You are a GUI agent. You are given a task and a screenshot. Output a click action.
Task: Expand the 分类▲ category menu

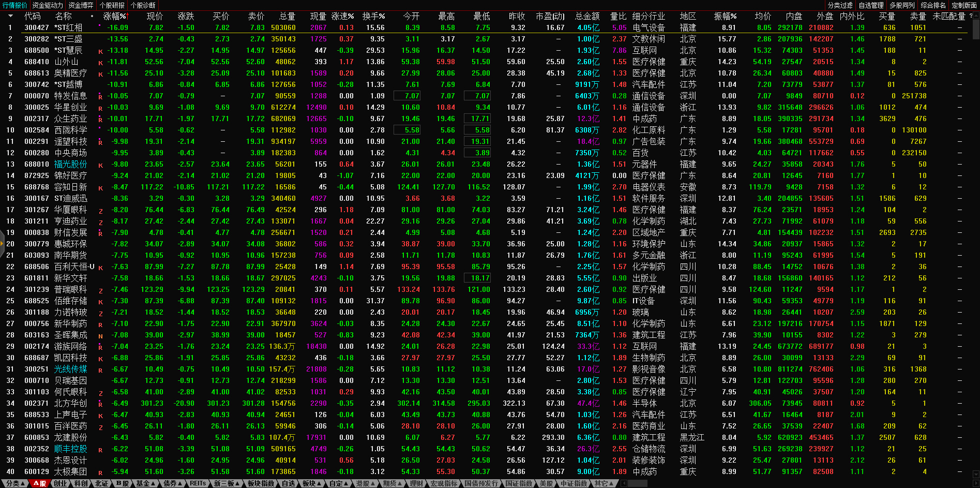(16, 483)
